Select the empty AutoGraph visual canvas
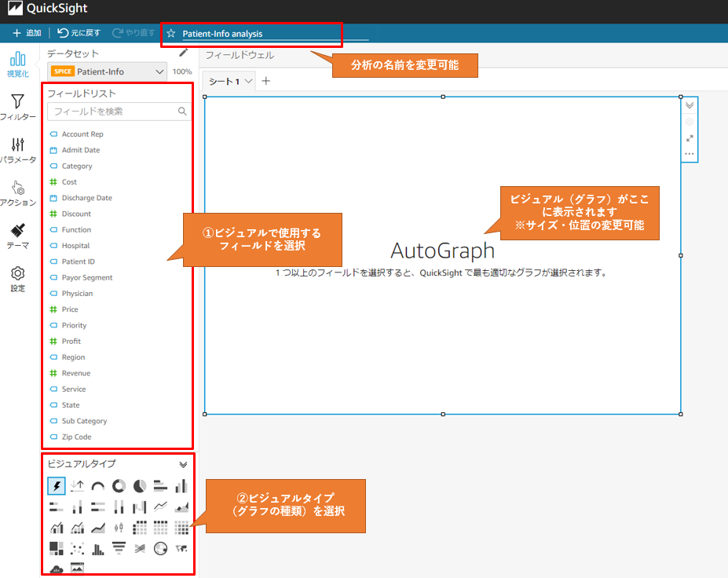 (442, 255)
